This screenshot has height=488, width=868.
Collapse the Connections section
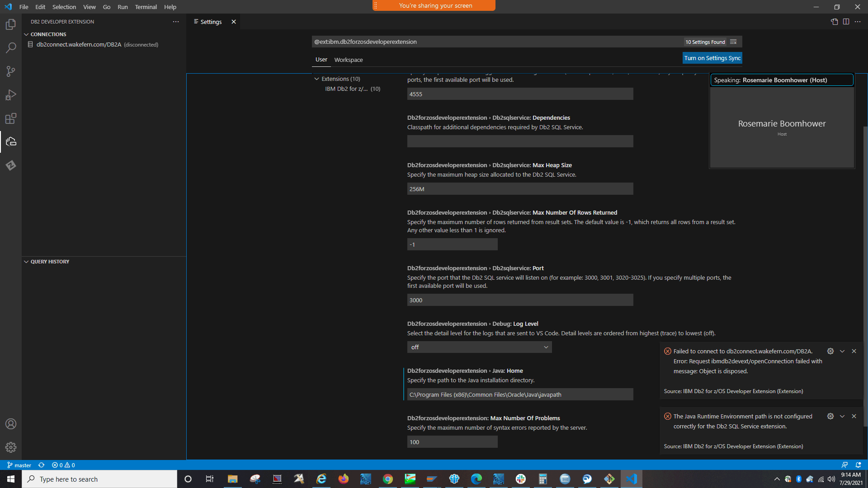(26, 34)
